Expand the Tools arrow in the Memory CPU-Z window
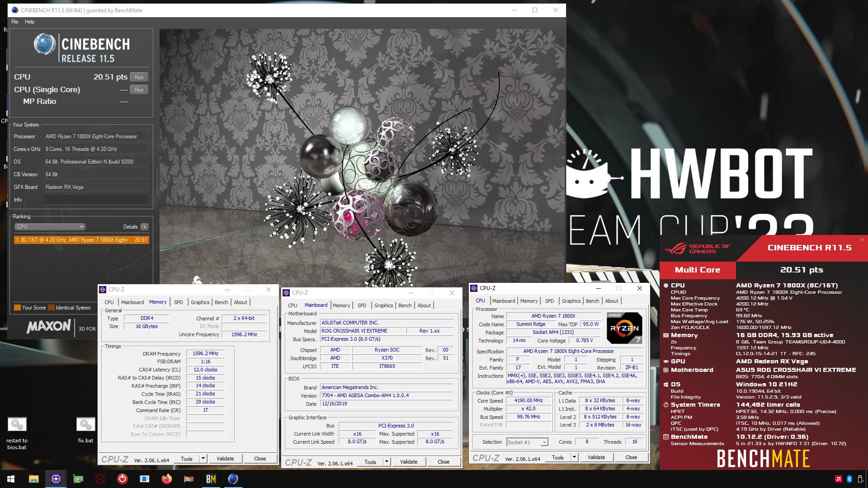The width and height of the screenshot is (868, 488). (x=203, y=459)
